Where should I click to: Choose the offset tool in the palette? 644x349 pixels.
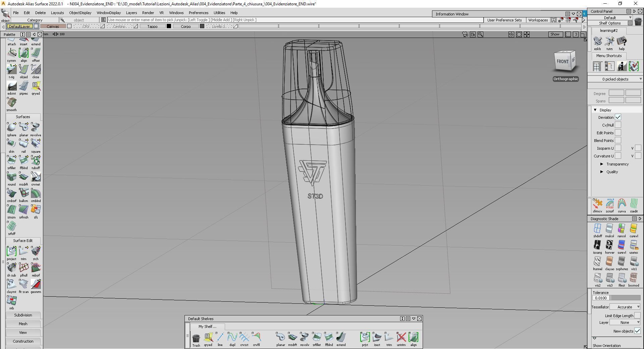[x=36, y=53]
